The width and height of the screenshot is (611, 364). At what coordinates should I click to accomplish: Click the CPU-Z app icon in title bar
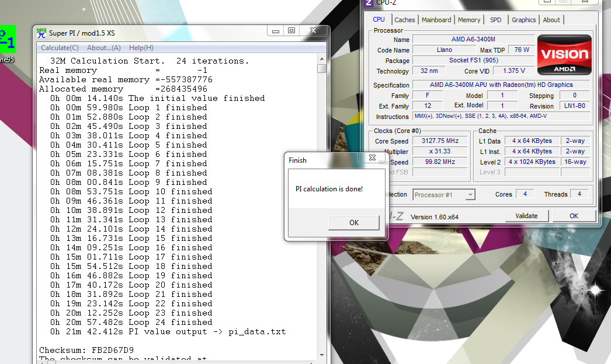[x=368, y=3]
